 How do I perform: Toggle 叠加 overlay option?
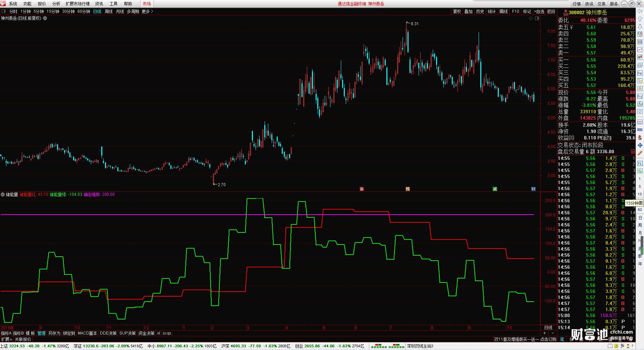(468, 11)
